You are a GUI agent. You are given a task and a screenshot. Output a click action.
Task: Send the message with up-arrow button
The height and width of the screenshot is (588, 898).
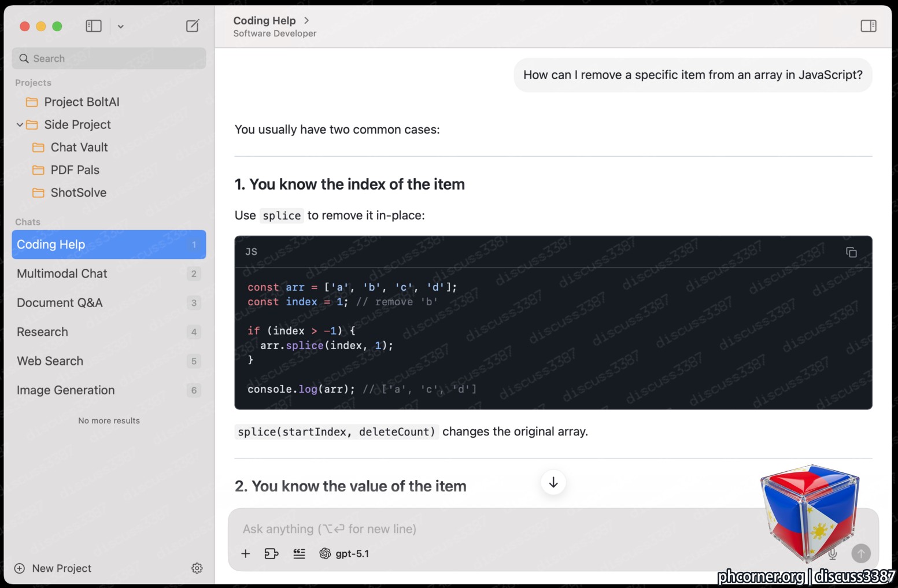861,553
